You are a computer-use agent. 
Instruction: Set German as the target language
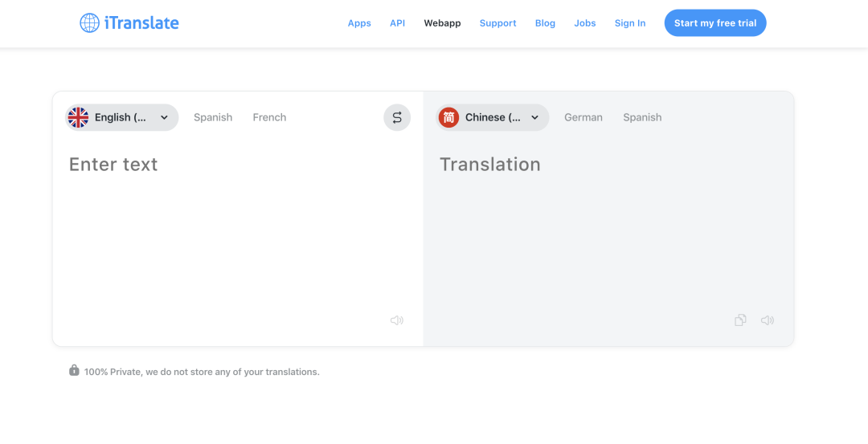tap(583, 117)
